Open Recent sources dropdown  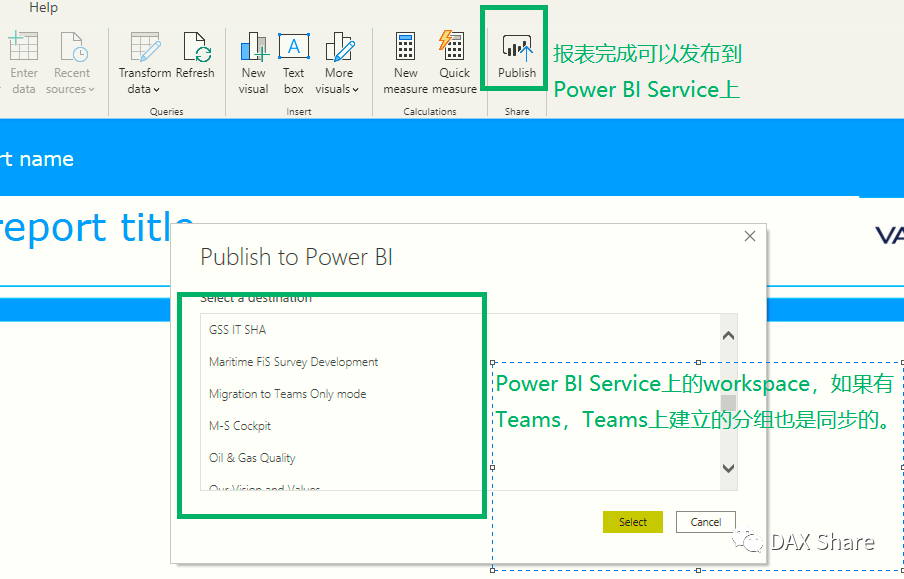pos(71,63)
